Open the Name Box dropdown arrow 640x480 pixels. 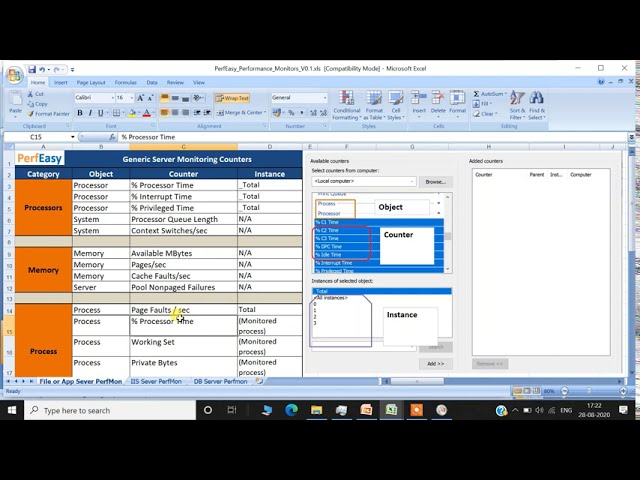pos(73,137)
